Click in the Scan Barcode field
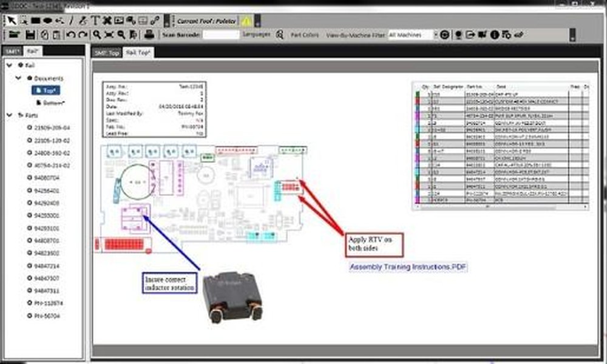 pyautogui.click(x=220, y=35)
